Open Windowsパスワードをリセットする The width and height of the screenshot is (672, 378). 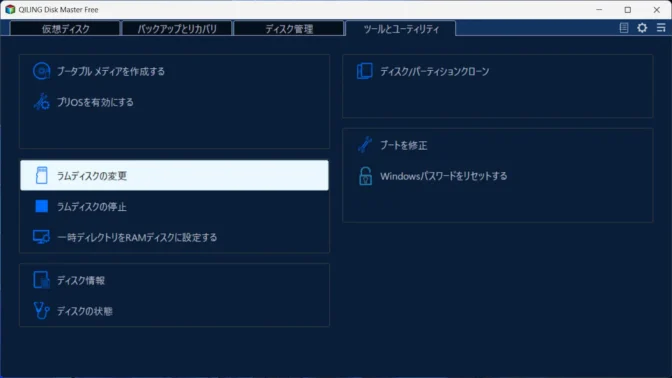pyautogui.click(x=444, y=176)
